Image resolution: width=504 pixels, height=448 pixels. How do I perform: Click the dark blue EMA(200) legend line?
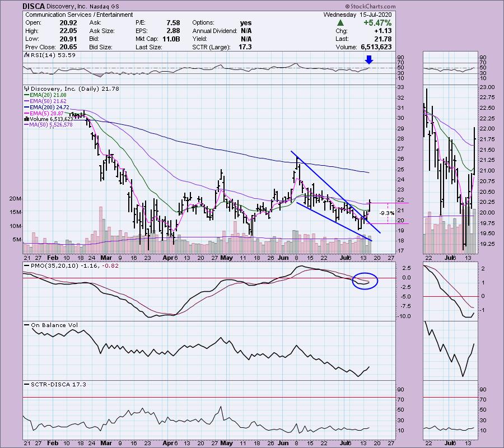point(27,108)
